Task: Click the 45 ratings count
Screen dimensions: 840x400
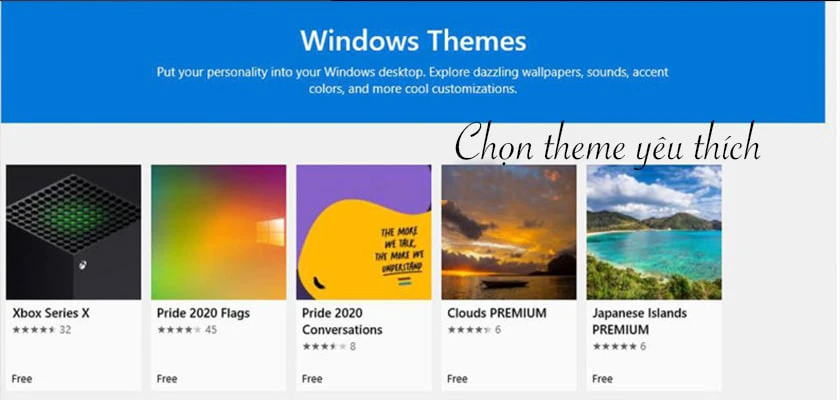Action: [x=211, y=330]
